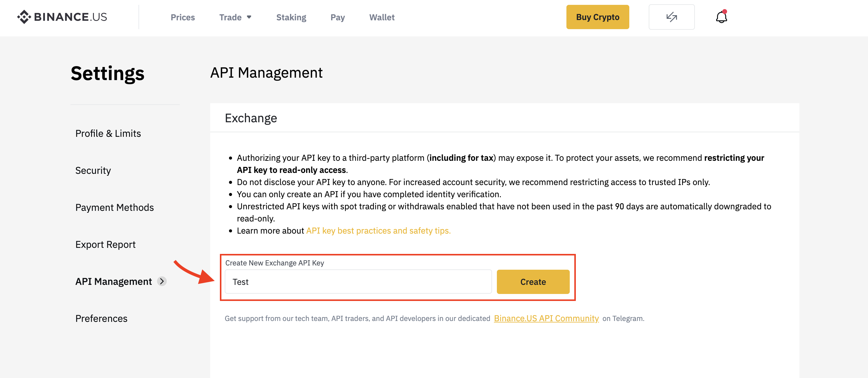Open Security settings
This screenshot has width=868, height=378.
(93, 170)
